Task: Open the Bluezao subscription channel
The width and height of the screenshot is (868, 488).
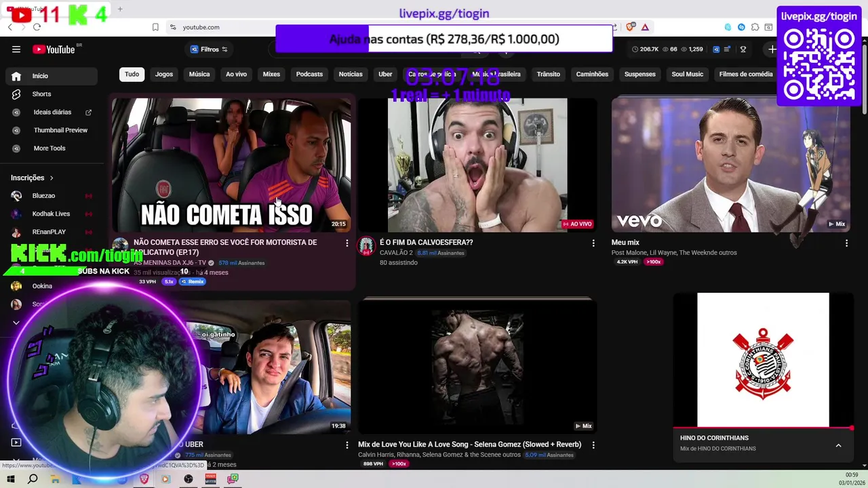Action: (52, 196)
